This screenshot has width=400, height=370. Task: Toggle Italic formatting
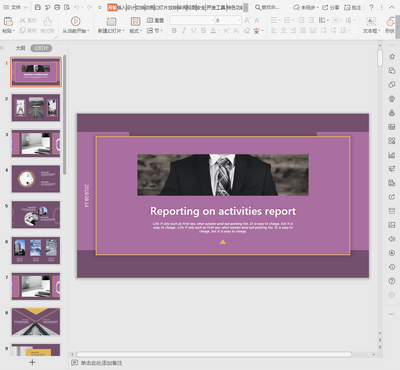point(184,31)
